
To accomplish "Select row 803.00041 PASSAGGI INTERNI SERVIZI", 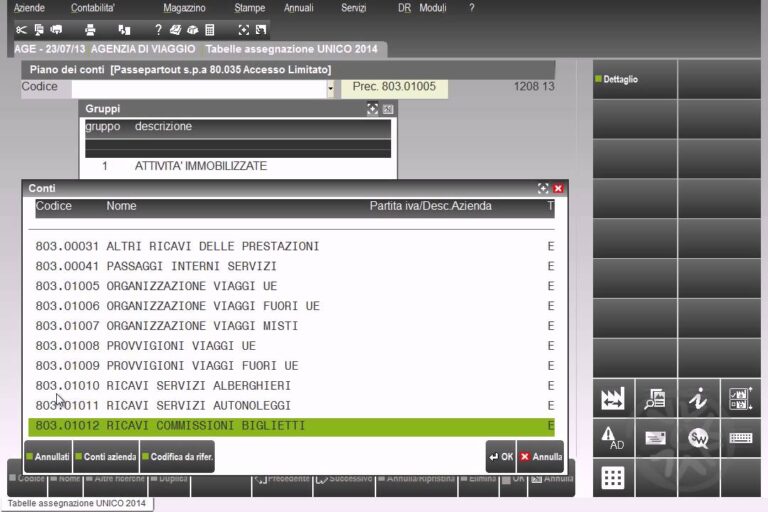I will [291, 266].
